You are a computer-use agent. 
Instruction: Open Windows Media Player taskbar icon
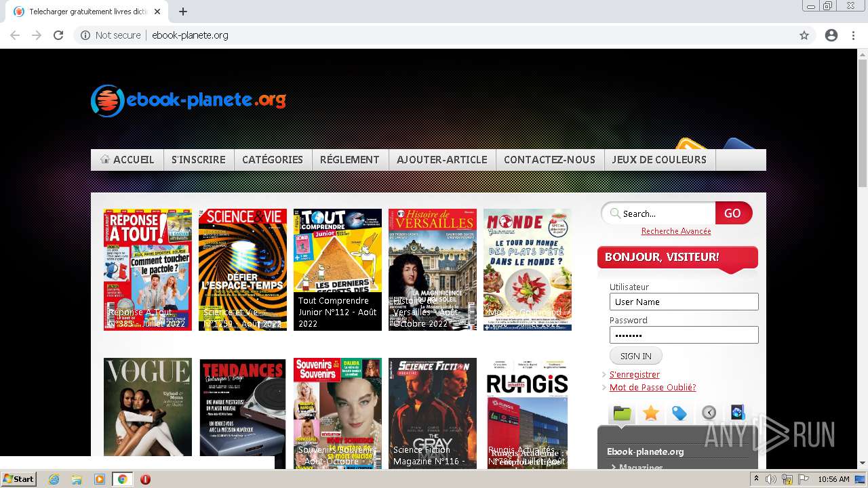click(100, 479)
